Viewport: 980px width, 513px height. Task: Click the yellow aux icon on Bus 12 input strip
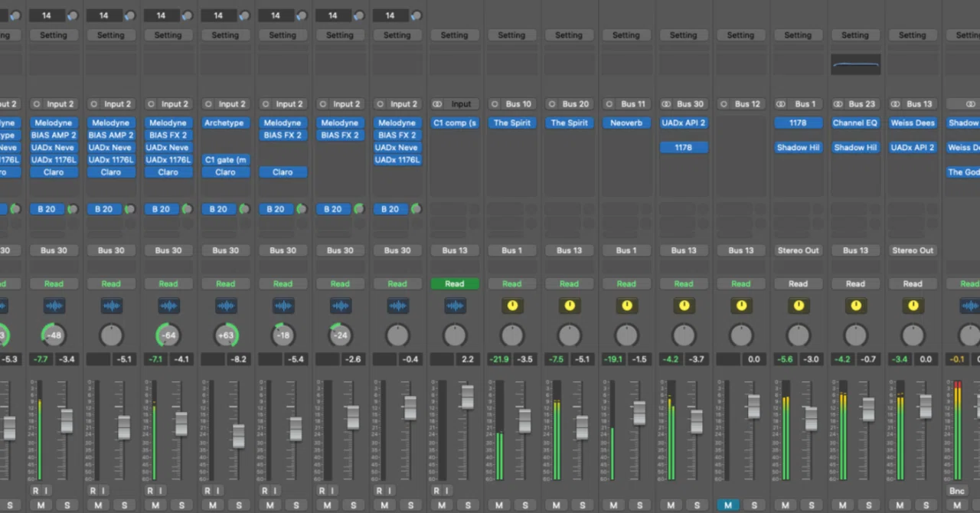(x=741, y=306)
